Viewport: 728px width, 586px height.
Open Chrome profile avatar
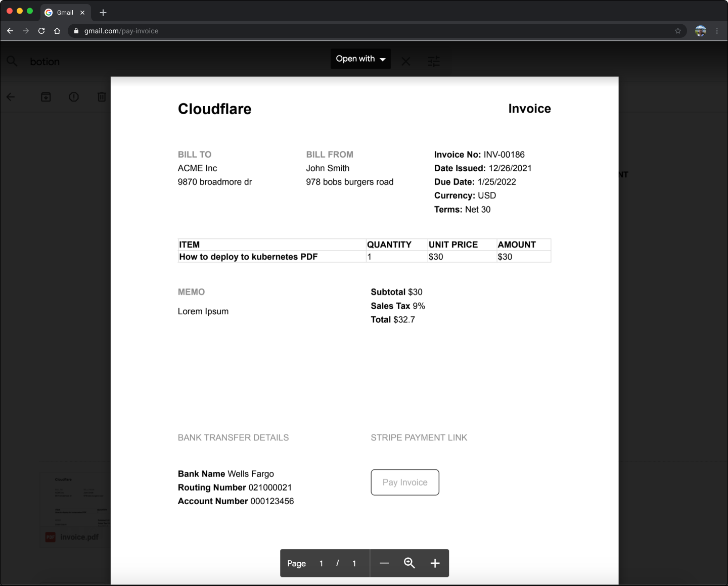coord(700,31)
